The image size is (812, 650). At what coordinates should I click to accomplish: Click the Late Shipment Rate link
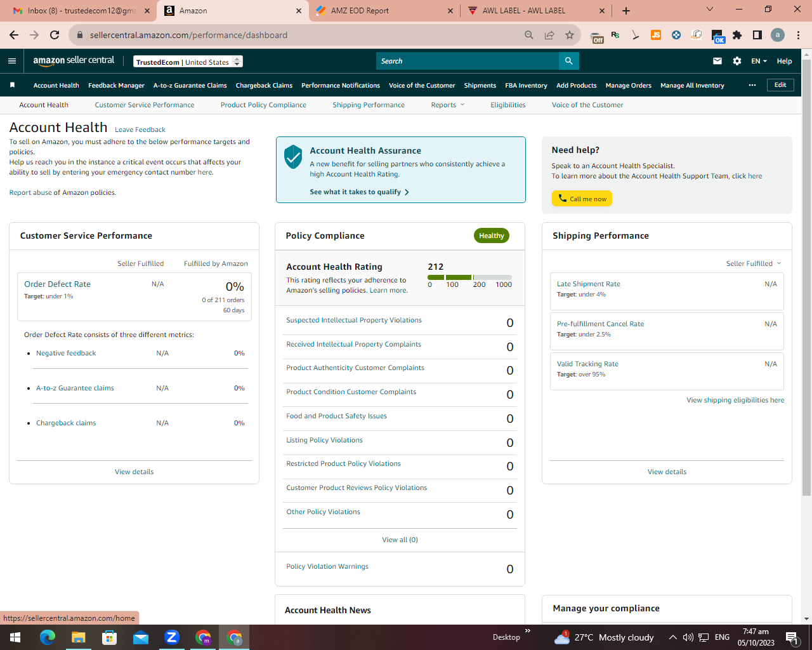click(589, 284)
